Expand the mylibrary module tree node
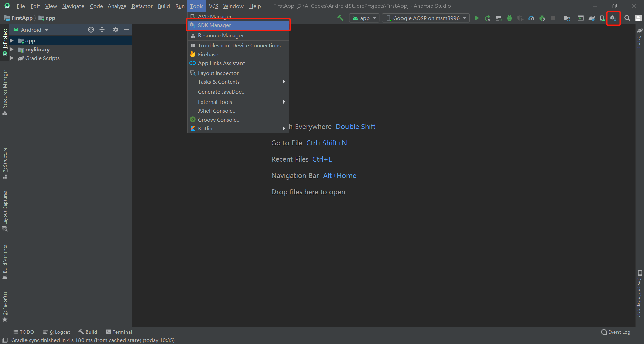 pyautogui.click(x=12, y=49)
